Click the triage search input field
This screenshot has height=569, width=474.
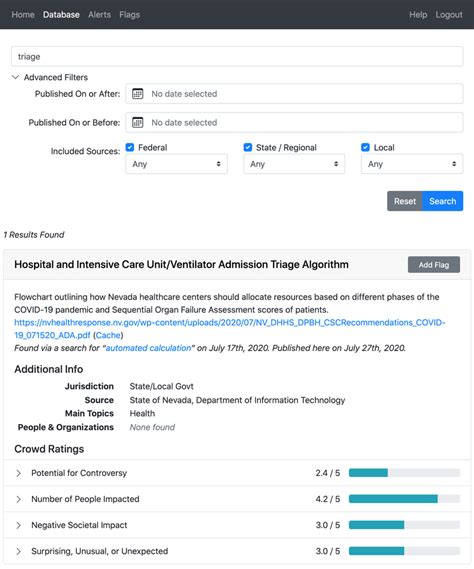pos(237,57)
